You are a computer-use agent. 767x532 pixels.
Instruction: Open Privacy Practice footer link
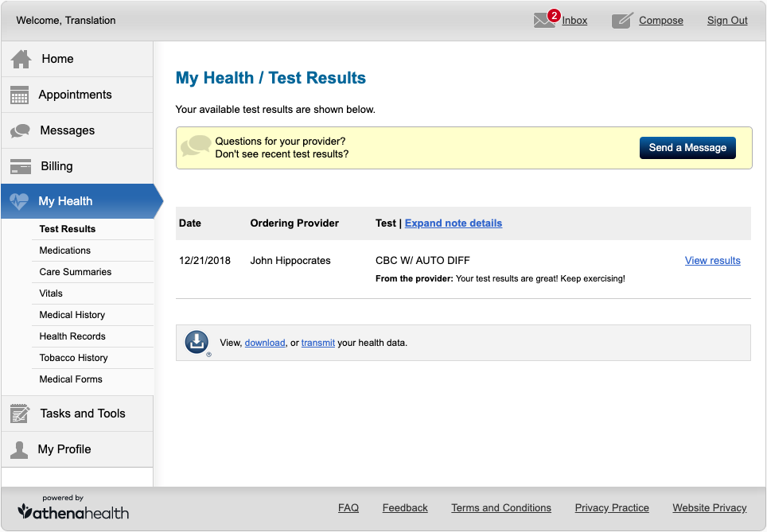point(612,508)
